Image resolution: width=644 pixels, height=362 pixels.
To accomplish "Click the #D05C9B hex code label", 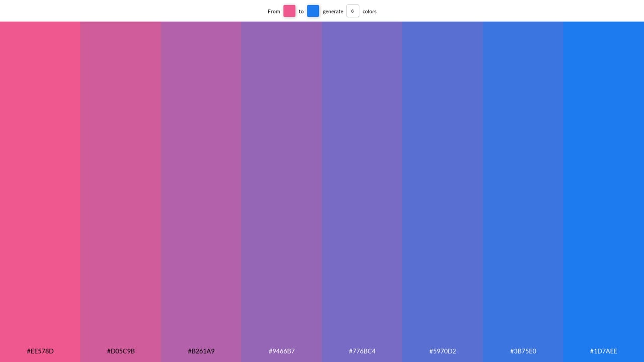I will point(121,351).
